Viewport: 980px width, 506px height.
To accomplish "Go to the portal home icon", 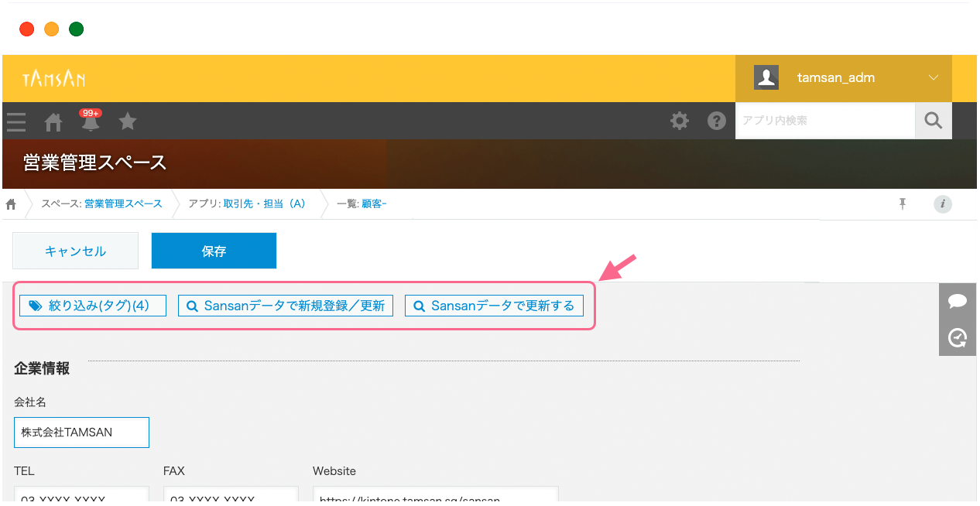I will 53,121.
